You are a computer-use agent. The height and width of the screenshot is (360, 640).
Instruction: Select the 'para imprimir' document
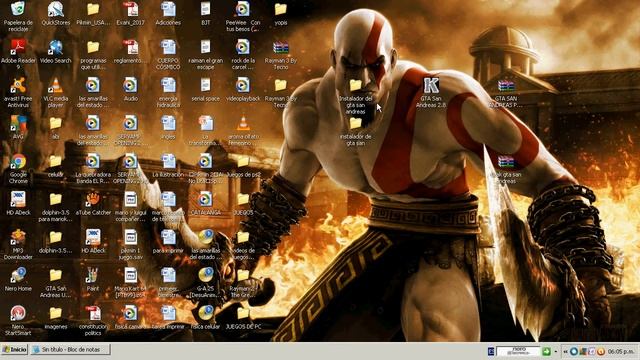pyautogui.click(x=168, y=242)
